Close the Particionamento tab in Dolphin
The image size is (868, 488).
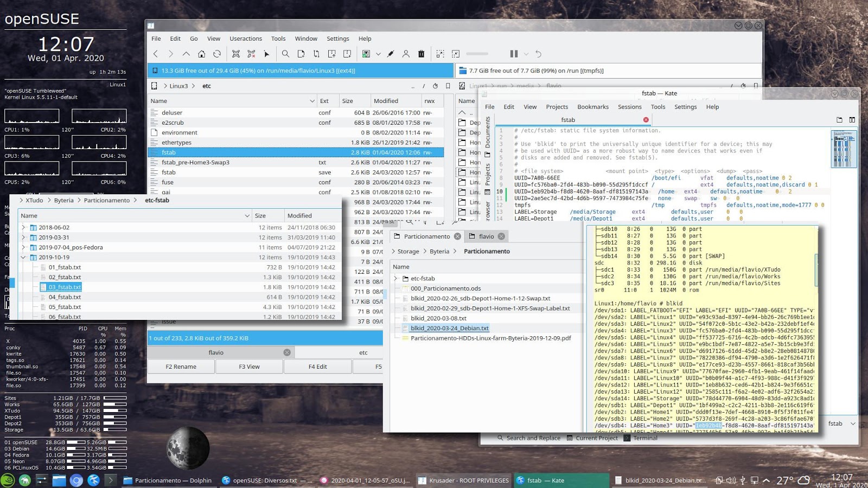point(457,236)
